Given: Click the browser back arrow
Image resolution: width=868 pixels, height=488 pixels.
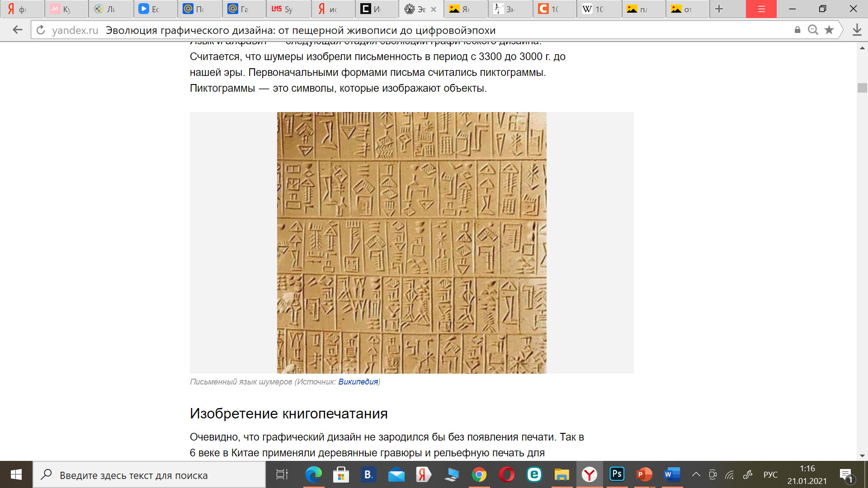Looking at the screenshot, I should point(18,30).
